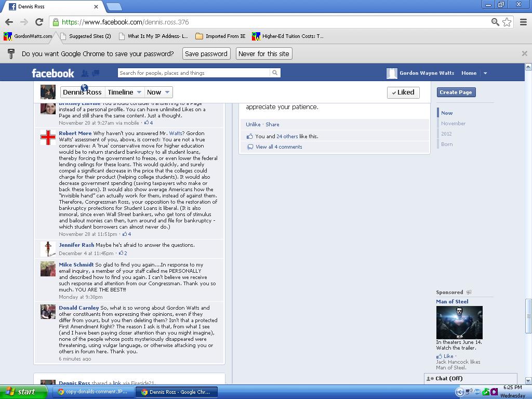This screenshot has height=399, width=532.
Task: Click the Facebook search magnifier button
Action: point(275,73)
